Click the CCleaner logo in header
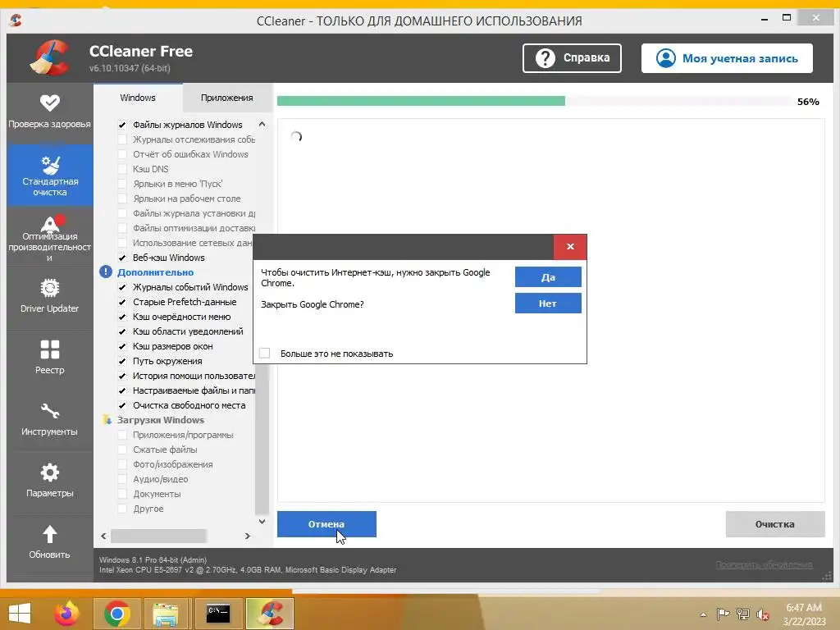 [50, 57]
